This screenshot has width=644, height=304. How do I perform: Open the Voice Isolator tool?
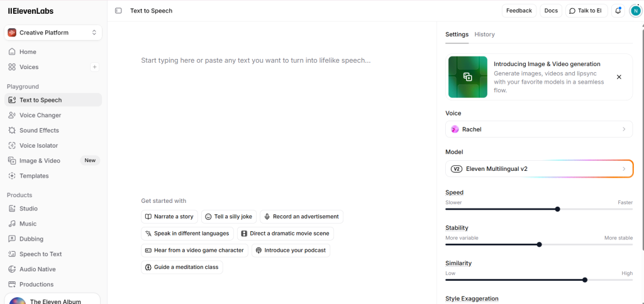coord(38,146)
